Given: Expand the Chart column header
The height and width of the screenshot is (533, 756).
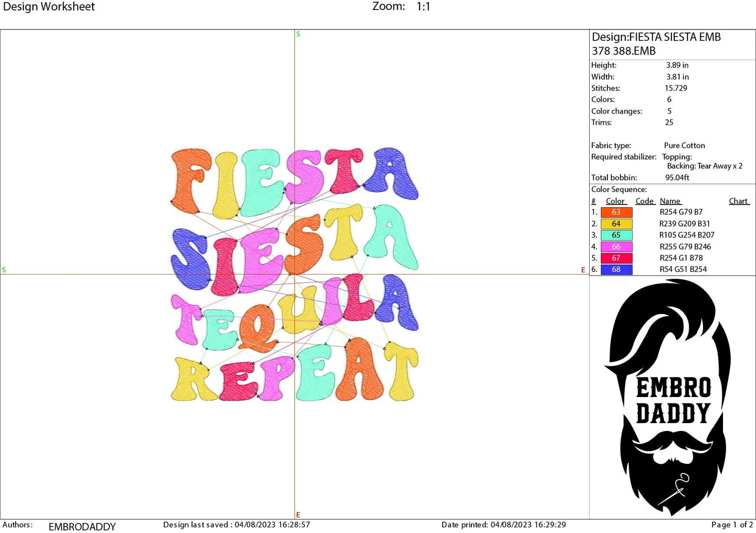Looking at the screenshot, I should tap(738, 201).
